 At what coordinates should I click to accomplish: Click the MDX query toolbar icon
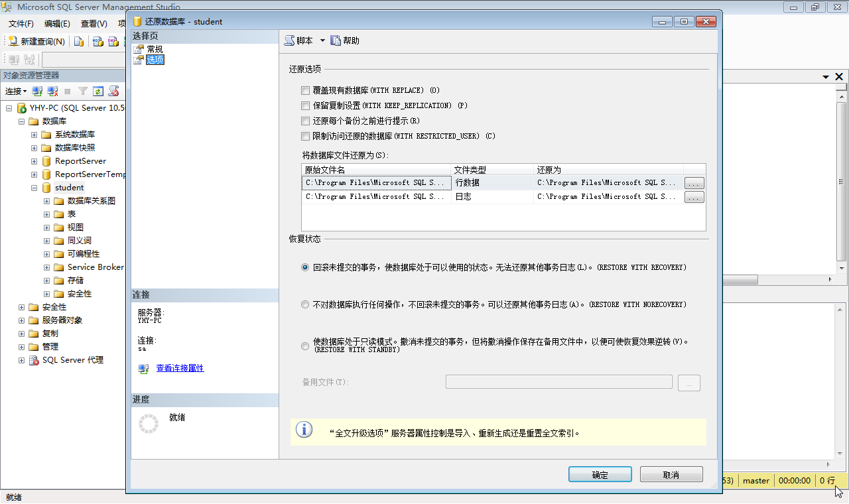(98, 41)
